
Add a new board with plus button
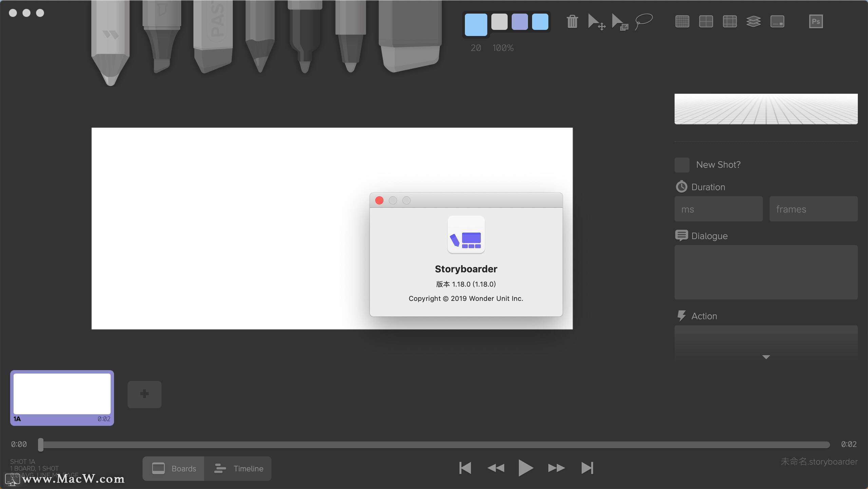[144, 394]
